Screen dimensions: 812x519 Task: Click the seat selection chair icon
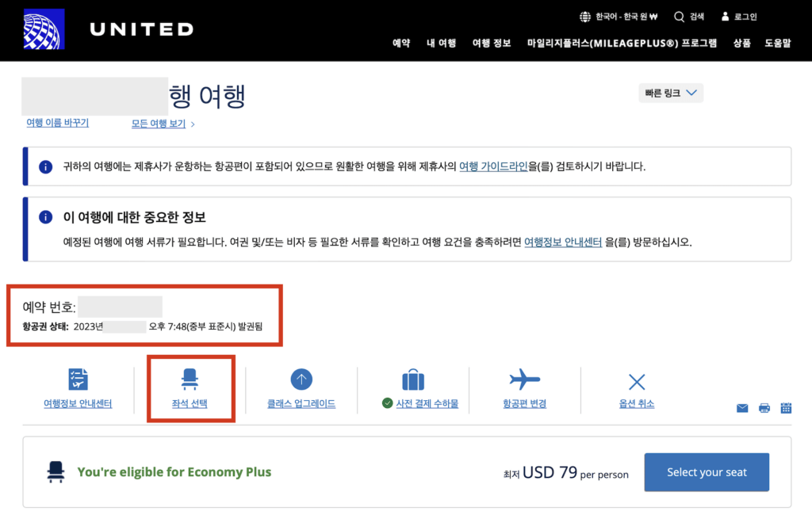click(x=190, y=379)
